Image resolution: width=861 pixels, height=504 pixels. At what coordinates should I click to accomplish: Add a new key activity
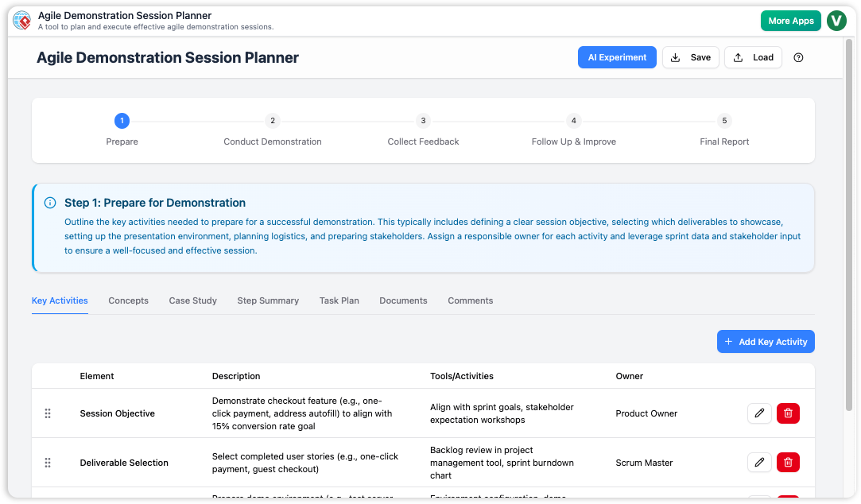766,341
